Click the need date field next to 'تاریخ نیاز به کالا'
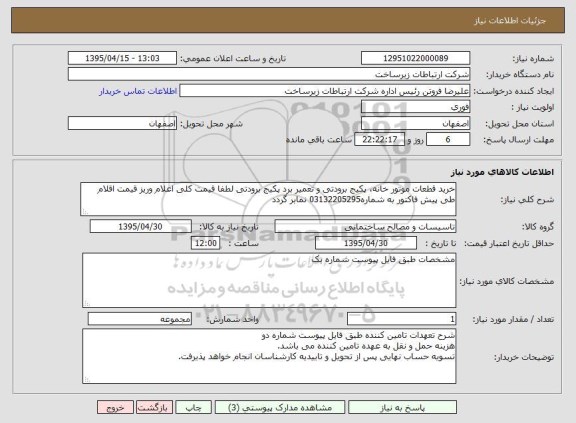The image size is (576, 423). pos(141,227)
